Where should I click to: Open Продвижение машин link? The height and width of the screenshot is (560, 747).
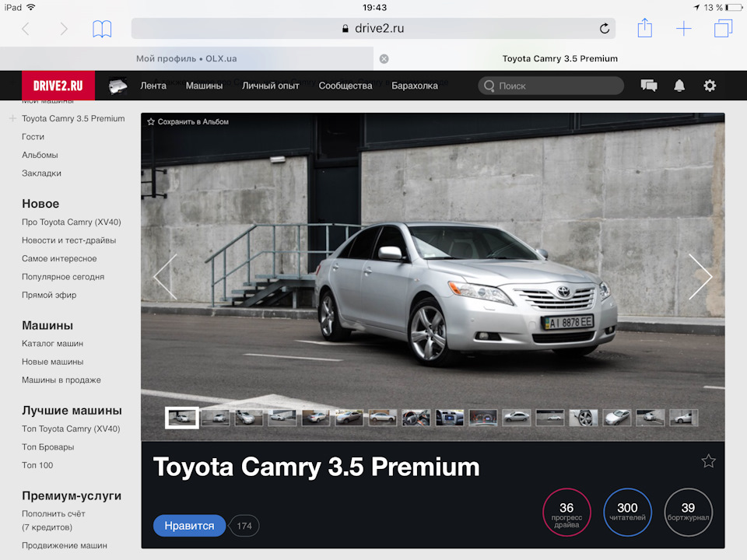tap(65, 546)
